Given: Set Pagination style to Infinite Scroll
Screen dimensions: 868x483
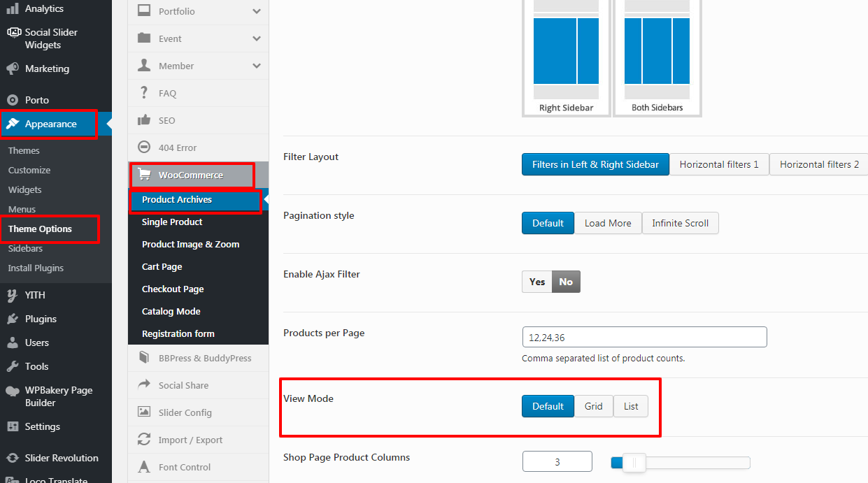Looking at the screenshot, I should point(680,223).
